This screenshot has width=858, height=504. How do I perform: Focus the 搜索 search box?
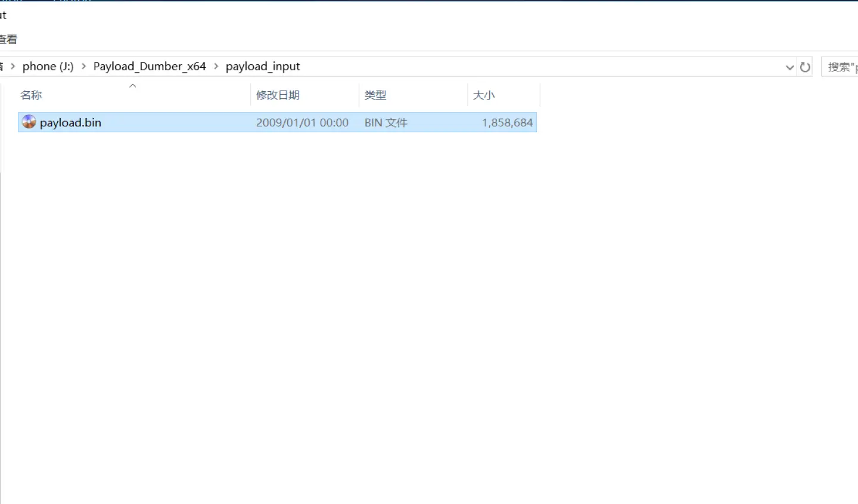click(x=841, y=67)
